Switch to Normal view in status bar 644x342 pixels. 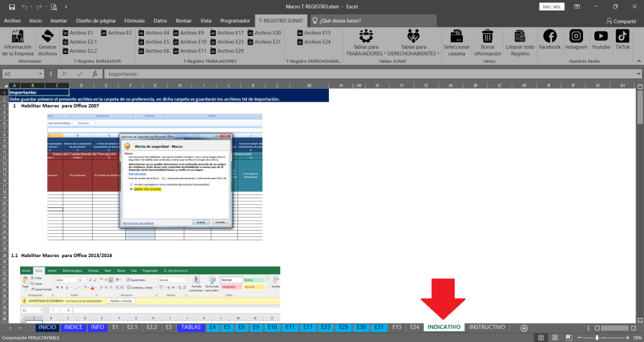(x=541, y=338)
